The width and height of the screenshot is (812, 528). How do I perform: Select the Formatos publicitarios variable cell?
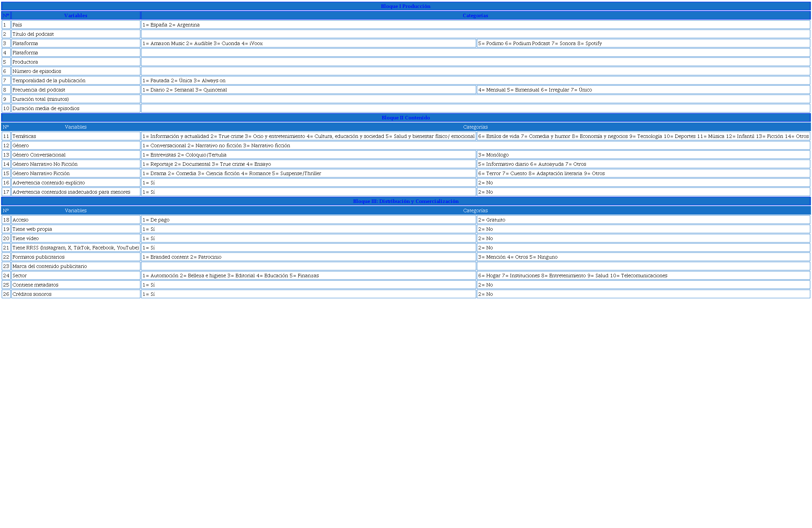click(75, 257)
